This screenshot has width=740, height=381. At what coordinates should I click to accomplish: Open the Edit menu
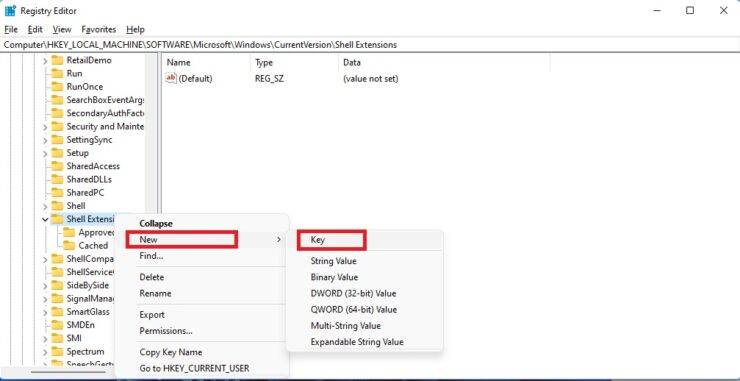click(x=35, y=29)
